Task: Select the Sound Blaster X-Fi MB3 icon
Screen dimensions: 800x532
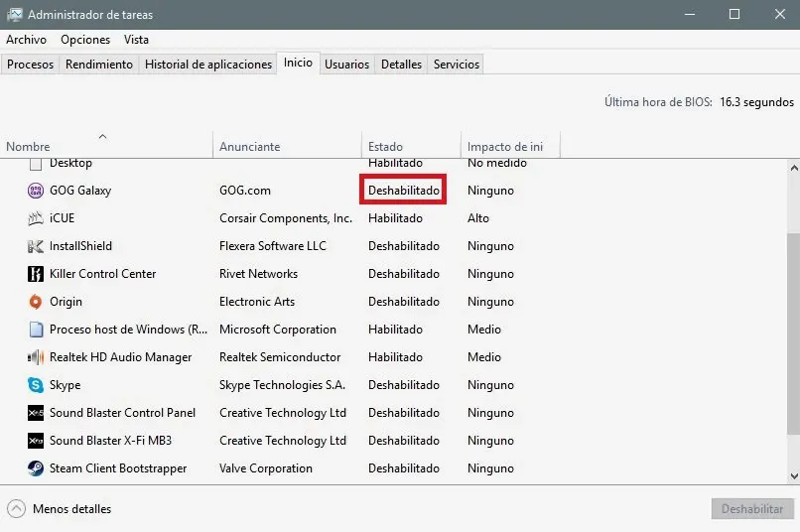Action: pyautogui.click(x=36, y=441)
